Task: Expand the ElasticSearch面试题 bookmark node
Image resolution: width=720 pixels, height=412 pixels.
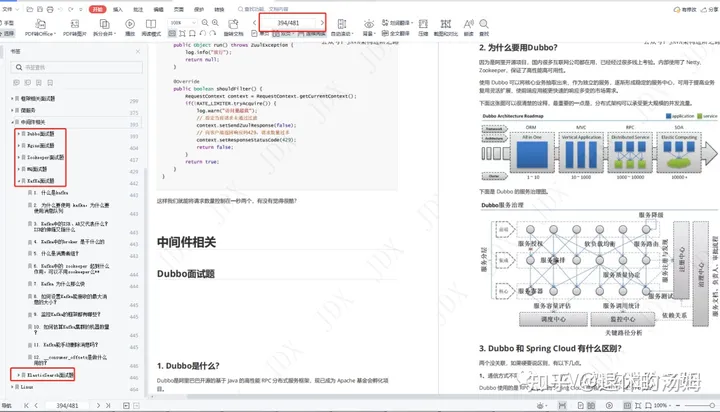Action: point(18,375)
